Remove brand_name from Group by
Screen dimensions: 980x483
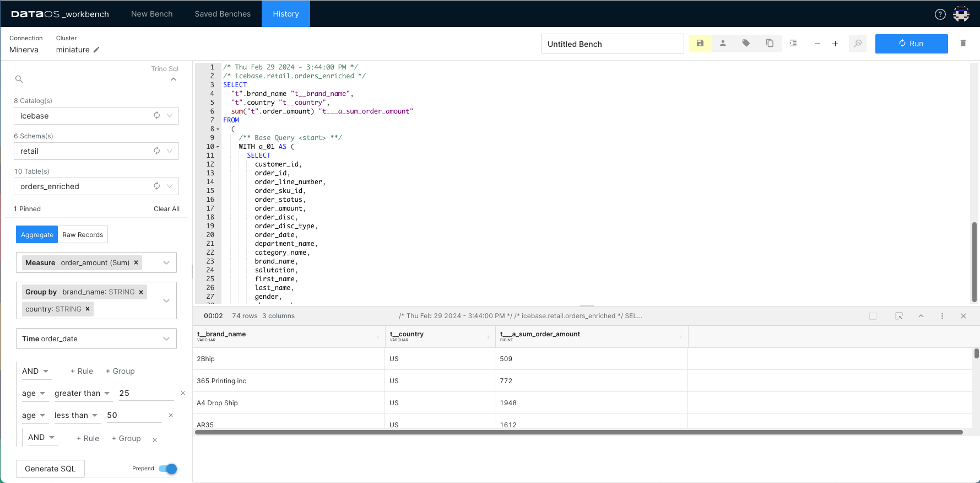(x=141, y=292)
